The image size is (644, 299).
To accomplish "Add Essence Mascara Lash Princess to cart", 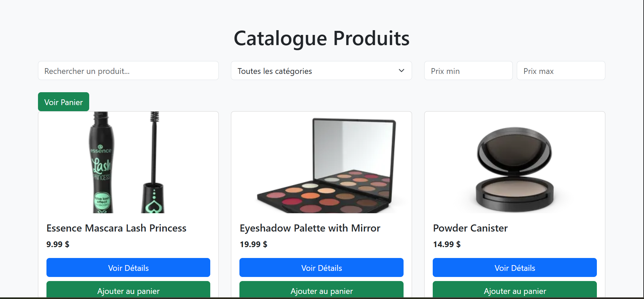I will click(x=128, y=290).
